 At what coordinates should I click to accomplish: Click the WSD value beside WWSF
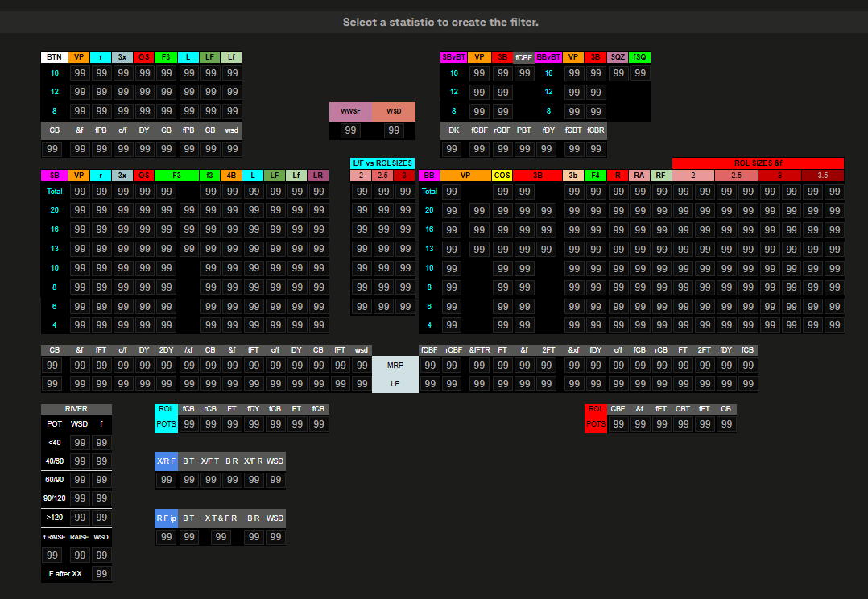pos(394,130)
